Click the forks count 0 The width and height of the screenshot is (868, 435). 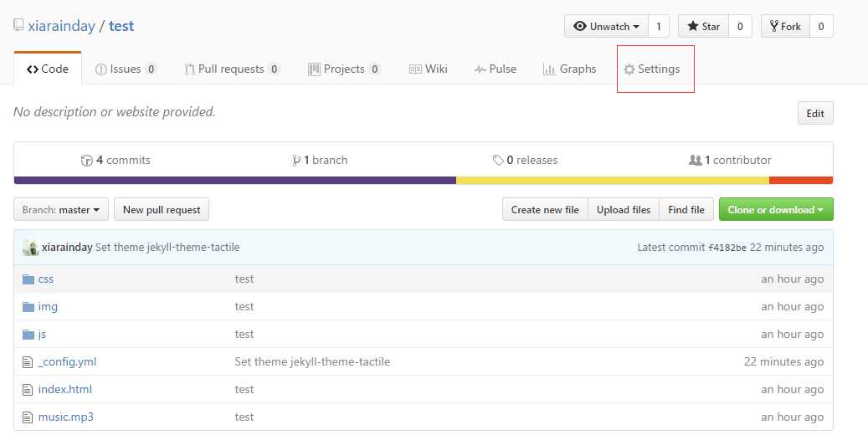click(x=821, y=26)
